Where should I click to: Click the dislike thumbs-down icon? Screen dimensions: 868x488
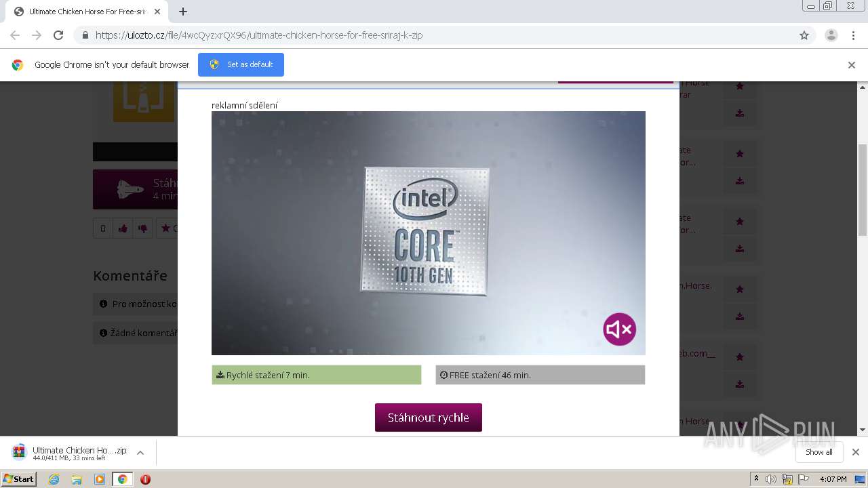pos(142,228)
